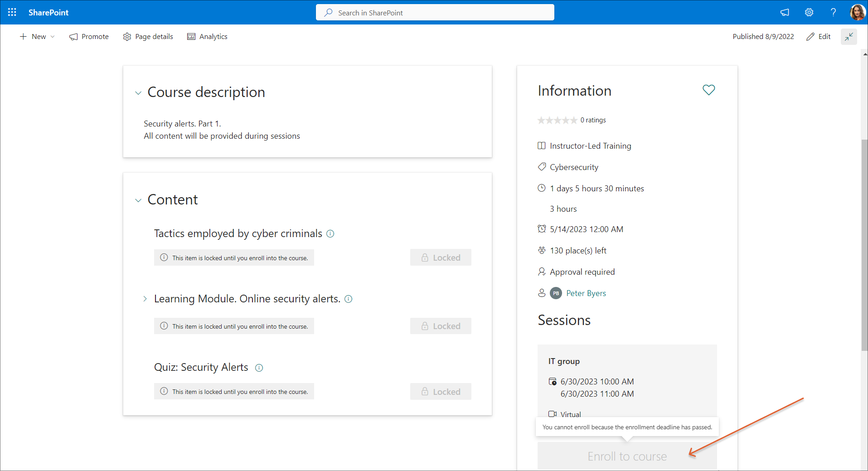This screenshot has width=868, height=471.
Task: Collapse the Content section
Action: 138,200
